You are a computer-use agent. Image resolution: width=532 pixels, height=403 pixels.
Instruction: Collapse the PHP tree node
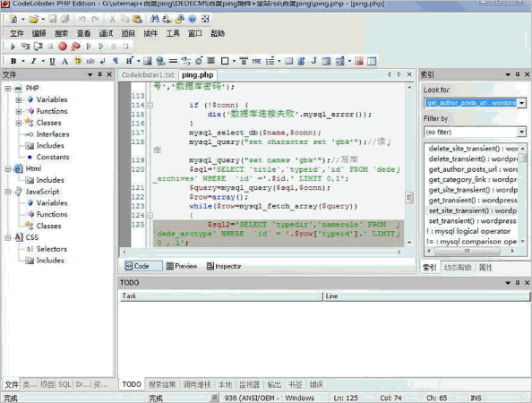pos(8,89)
